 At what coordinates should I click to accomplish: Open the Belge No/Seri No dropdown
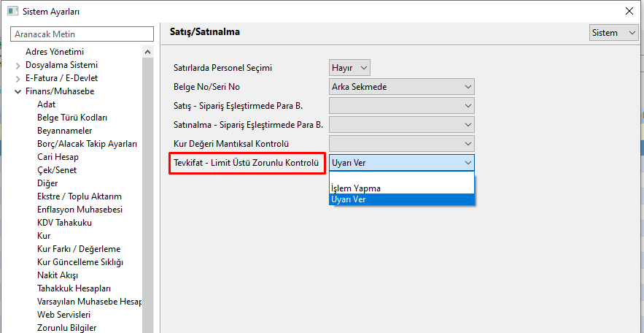[x=402, y=87]
